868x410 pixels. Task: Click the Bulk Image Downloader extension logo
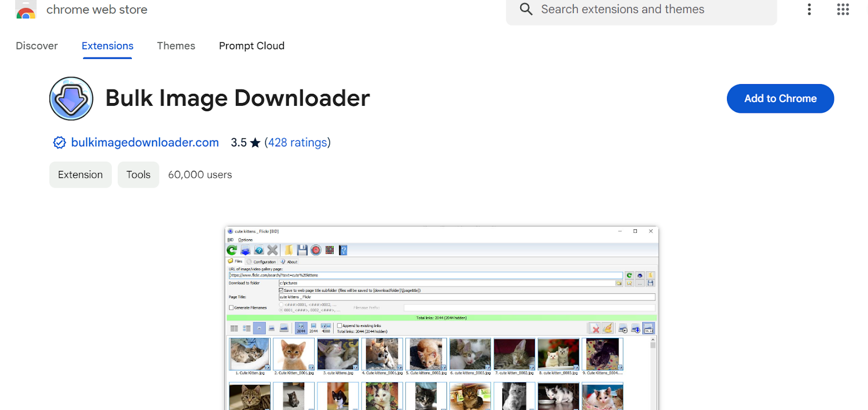[x=71, y=99]
